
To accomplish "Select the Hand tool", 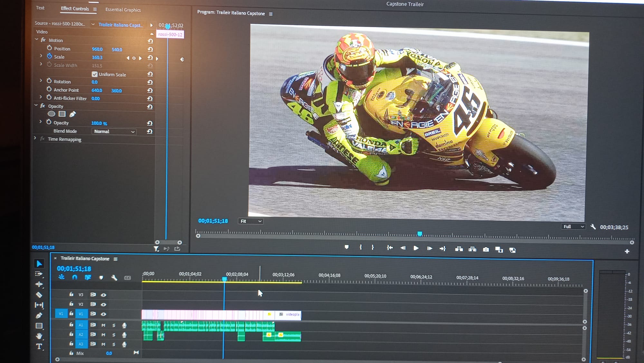I will [39, 336].
